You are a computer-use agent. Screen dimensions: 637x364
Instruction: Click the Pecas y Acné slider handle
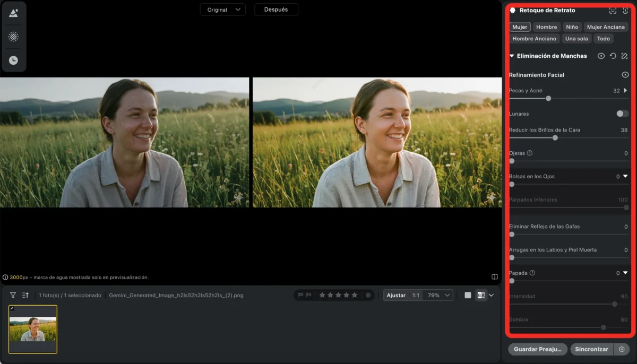click(548, 98)
